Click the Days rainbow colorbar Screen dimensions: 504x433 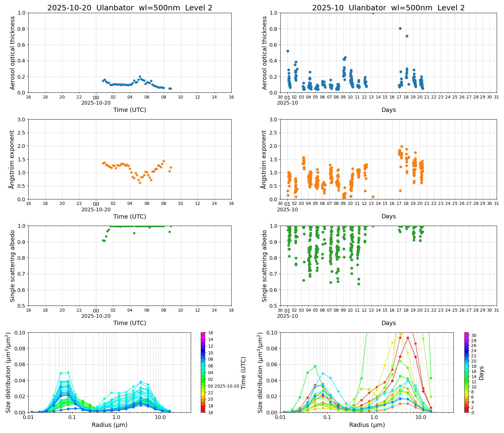click(x=466, y=372)
